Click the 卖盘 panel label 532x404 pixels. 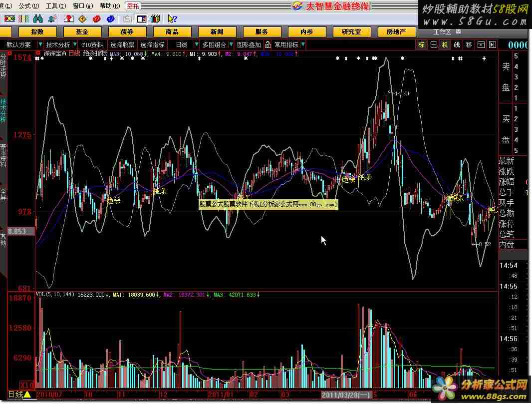506,77
